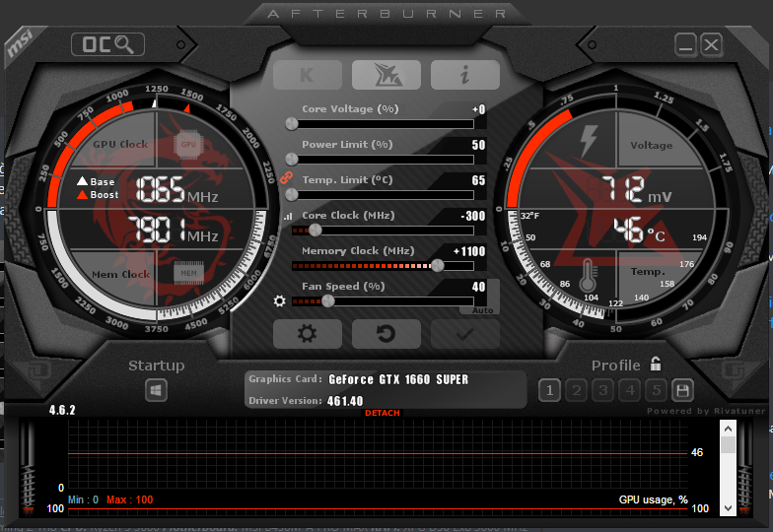This screenshot has height=532, width=773.
Task: Click the monitor graph scrollbar thumb
Action: coord(728,444)
